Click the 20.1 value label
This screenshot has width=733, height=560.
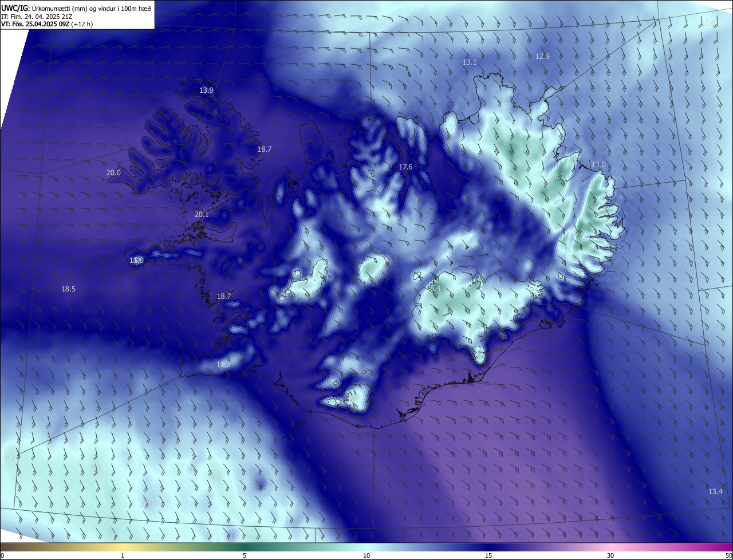[x=202, y=214]
